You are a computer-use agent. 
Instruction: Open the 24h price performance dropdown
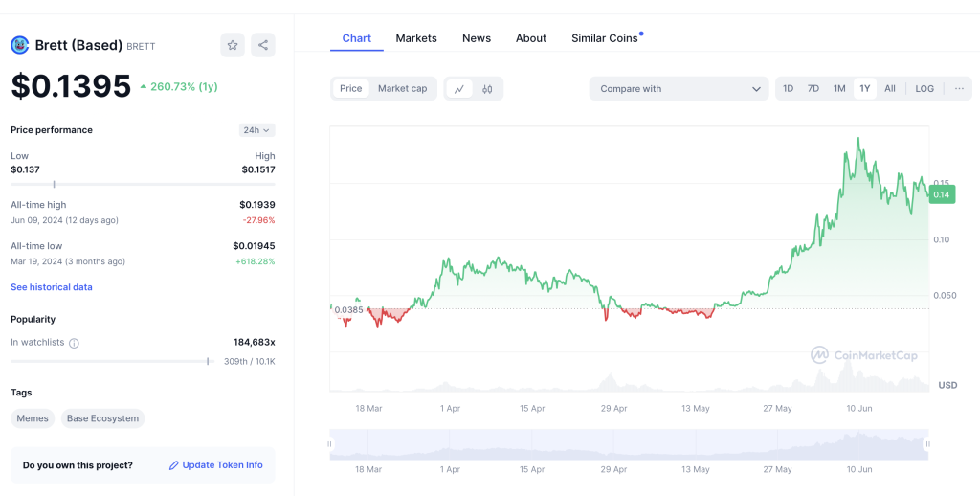(256, 130)
